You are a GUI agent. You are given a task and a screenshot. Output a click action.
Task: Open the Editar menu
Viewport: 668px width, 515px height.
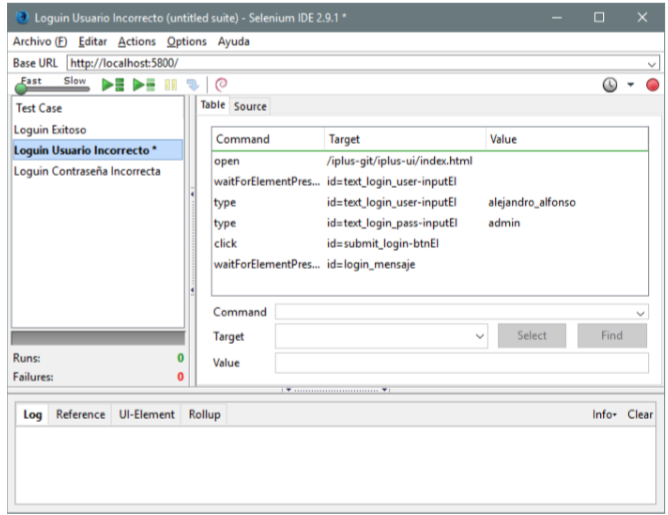tap(92, 42)
